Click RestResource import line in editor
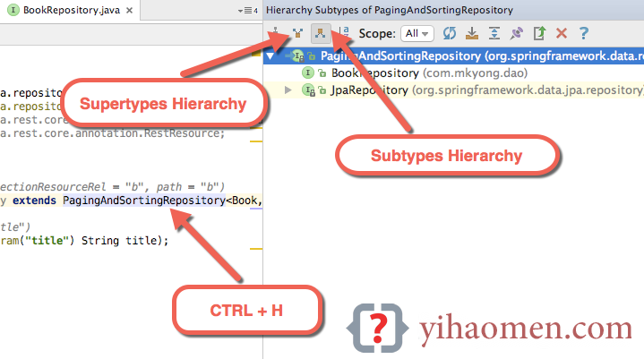 tap(113, 133)
